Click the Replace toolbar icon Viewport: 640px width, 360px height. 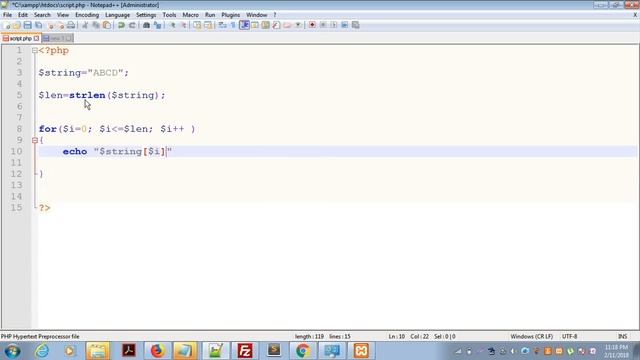point(158,25)
